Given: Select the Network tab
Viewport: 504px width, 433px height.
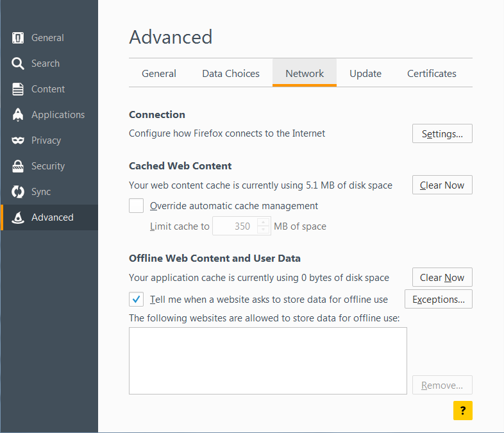Looking at the screenshot, I should [x=305, y=74].
